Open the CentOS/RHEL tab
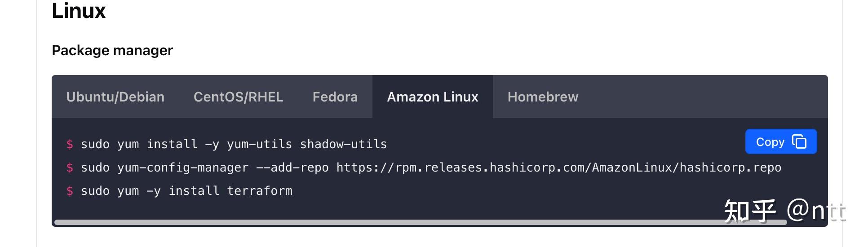Viewport: 868px width, 247px height. tap(238, 97)
